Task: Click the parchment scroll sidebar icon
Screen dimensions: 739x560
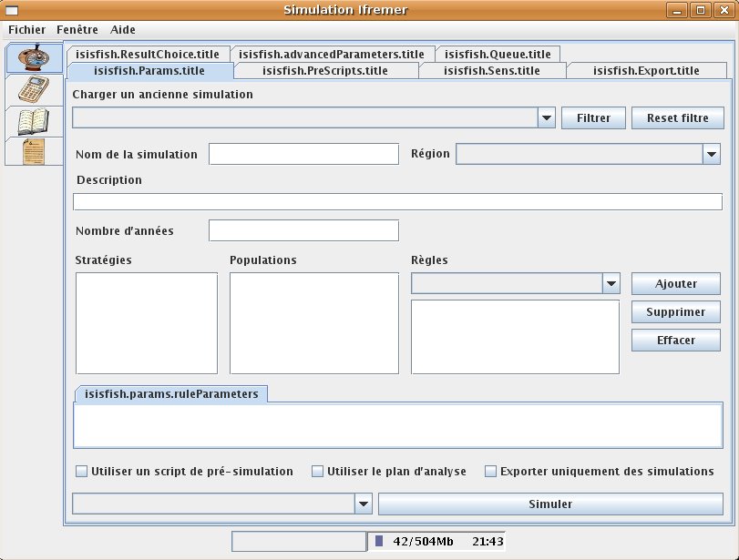Action: coord(34,151)
